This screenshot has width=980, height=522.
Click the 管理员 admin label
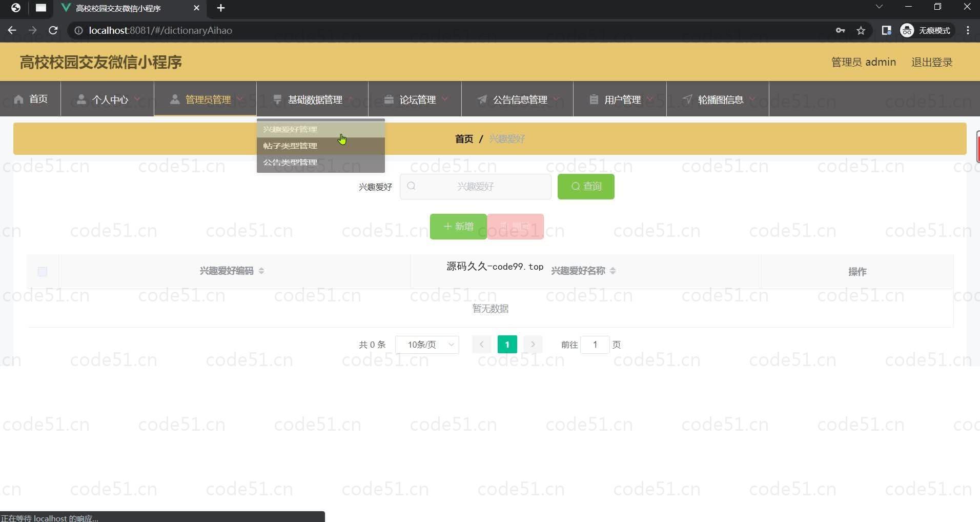[x=864, y=62]
